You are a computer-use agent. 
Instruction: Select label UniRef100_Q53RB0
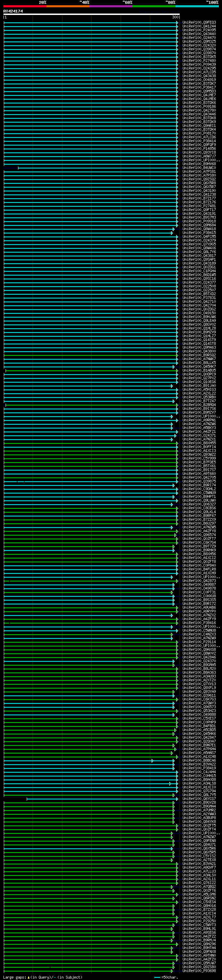coord(199,397)
